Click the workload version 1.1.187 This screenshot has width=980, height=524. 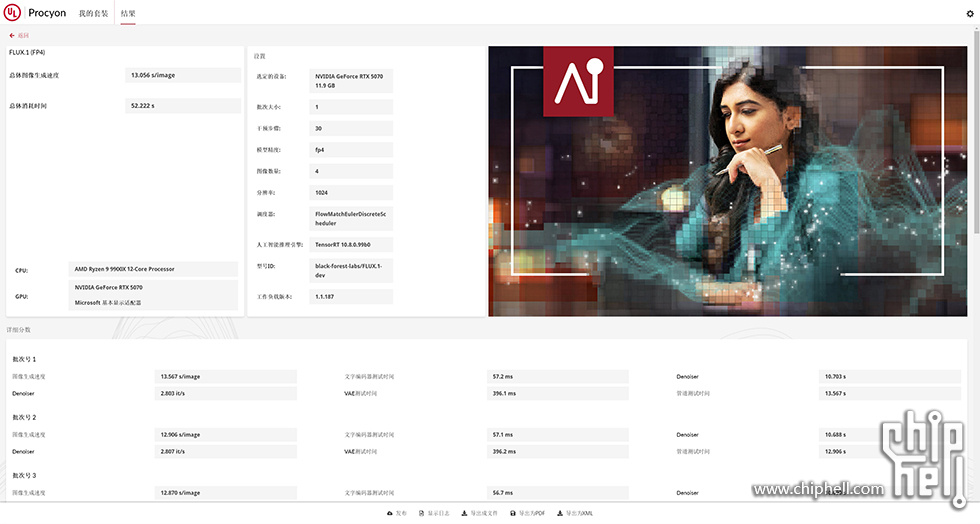[x=351, y=296]
